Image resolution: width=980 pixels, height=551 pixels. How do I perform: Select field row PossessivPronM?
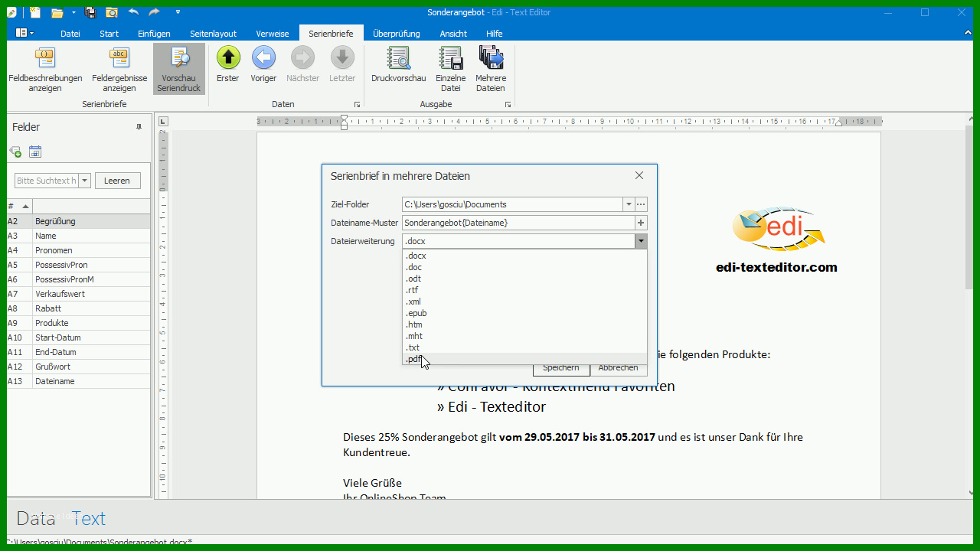click(79, 279)
